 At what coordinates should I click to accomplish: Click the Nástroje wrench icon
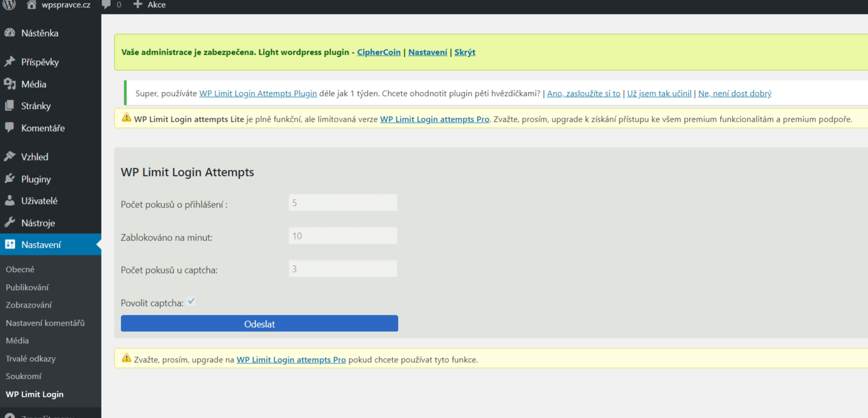(x=10, y=223)
